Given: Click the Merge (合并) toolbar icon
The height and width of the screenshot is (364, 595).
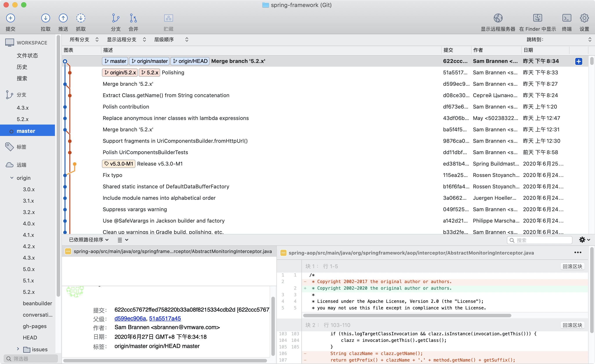Looking at the screenshot, I should (133, 18).
